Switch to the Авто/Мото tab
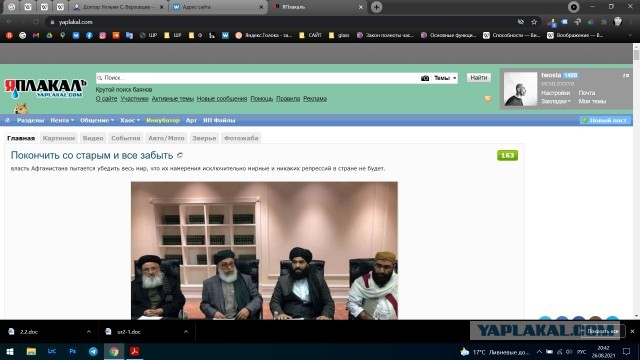The height and width of the screenshot is (360, 640). (166, 138)
